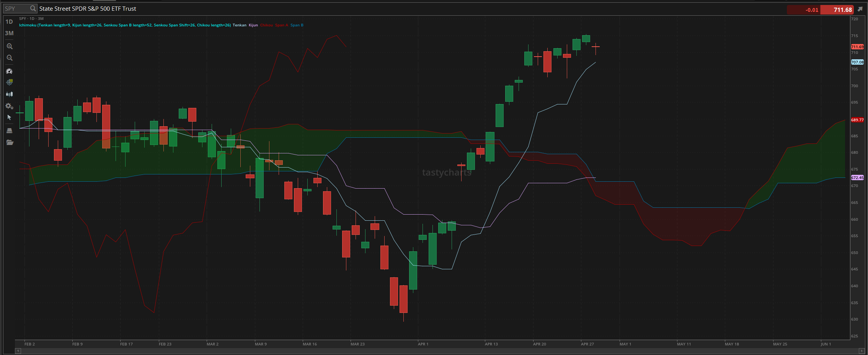Click the 707.08 Tenkan axis tag

[x=857, y=62]
